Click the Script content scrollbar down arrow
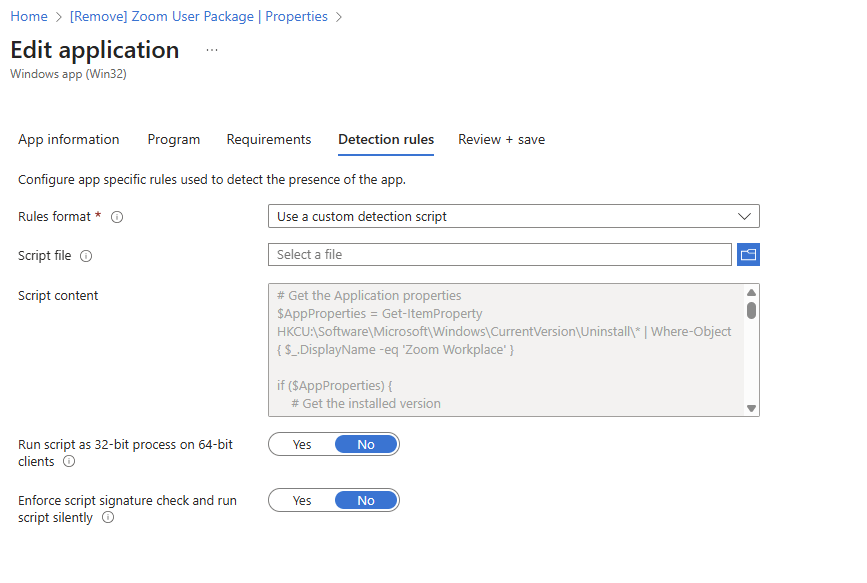Viewport: 867px width, 583px height. [x=751, y=408]
